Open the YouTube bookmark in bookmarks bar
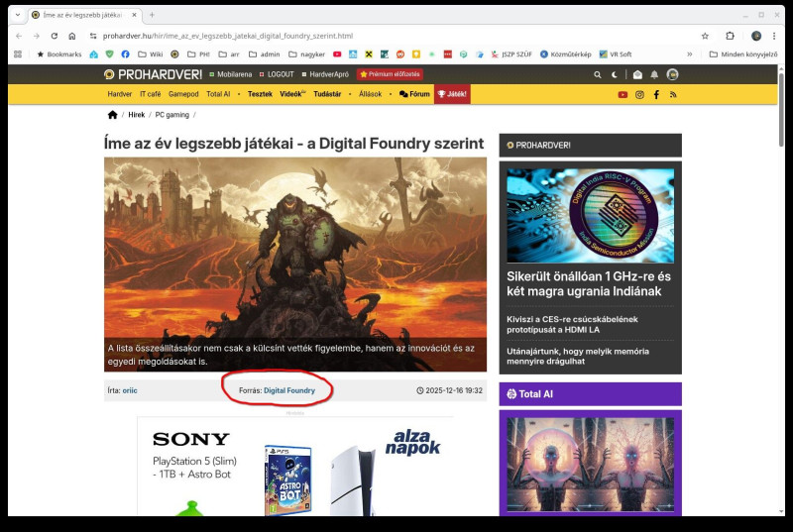Screen dimensions: 793x532 pyautogui.click(x=337, y=54)
